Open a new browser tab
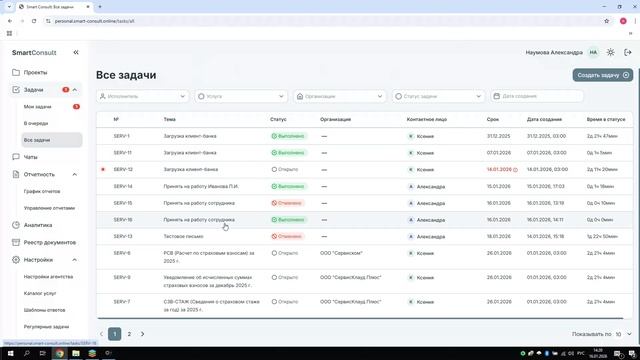Screen dimensions: 640x360 (x=100, y=7)
